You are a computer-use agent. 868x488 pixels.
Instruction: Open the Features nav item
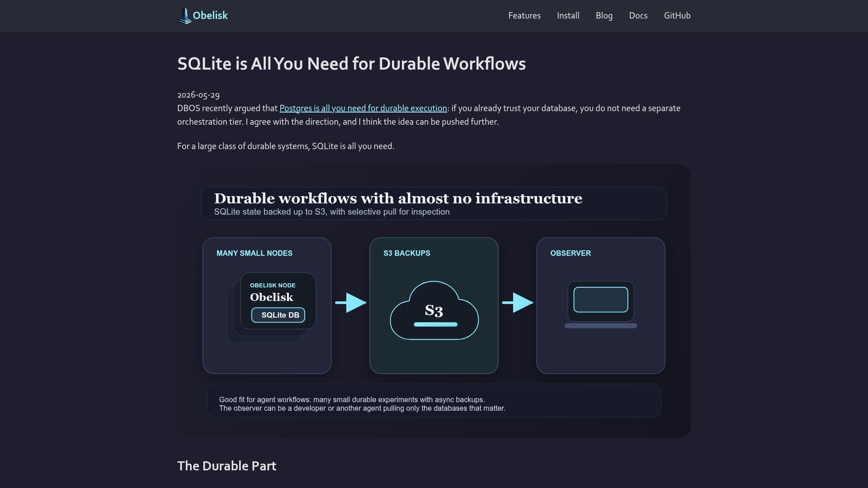(524, 16)
